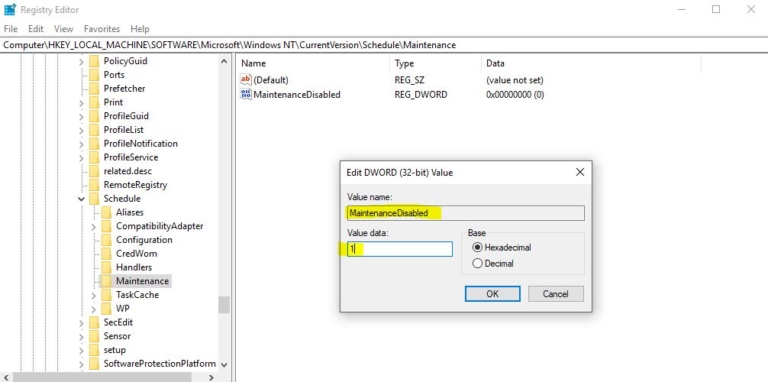
Task: Click the tree scroll up arrow
Action: [x=224, y=62]
